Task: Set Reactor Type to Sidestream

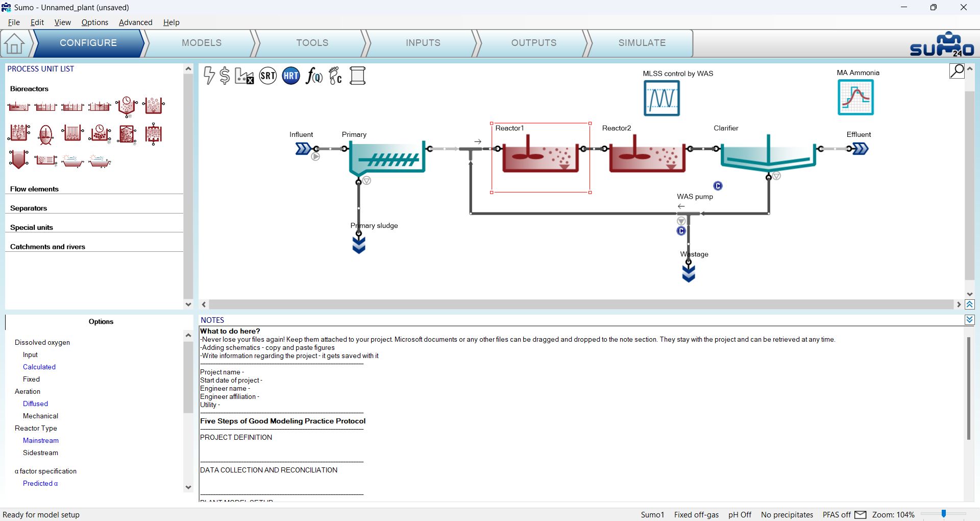Action: click(40, 453)
